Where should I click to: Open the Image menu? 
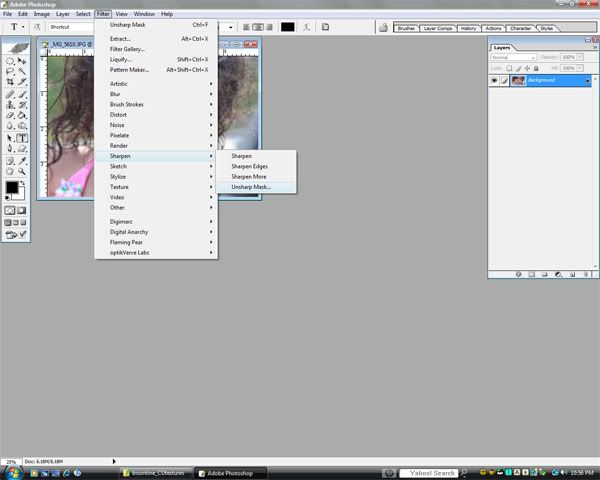tap(42, 14)
